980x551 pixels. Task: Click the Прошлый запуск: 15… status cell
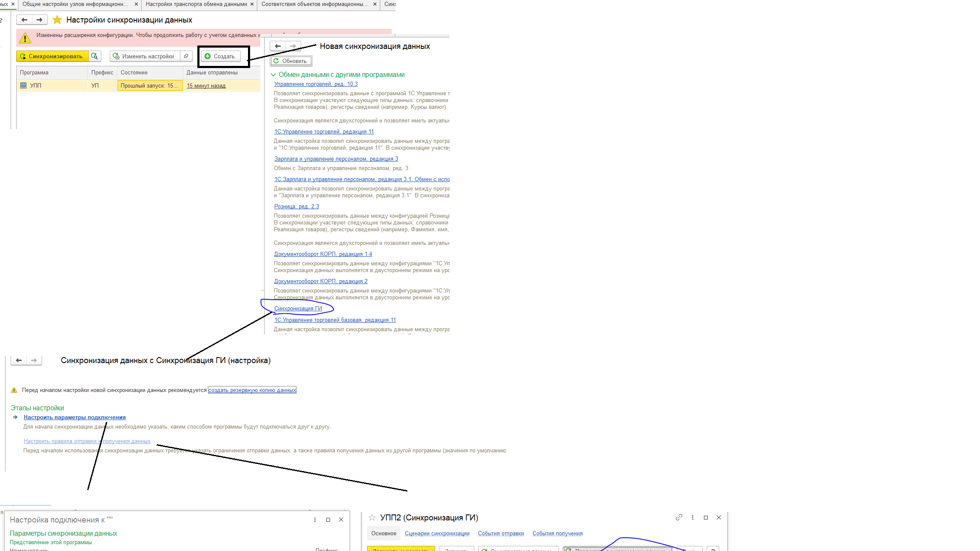150,85
